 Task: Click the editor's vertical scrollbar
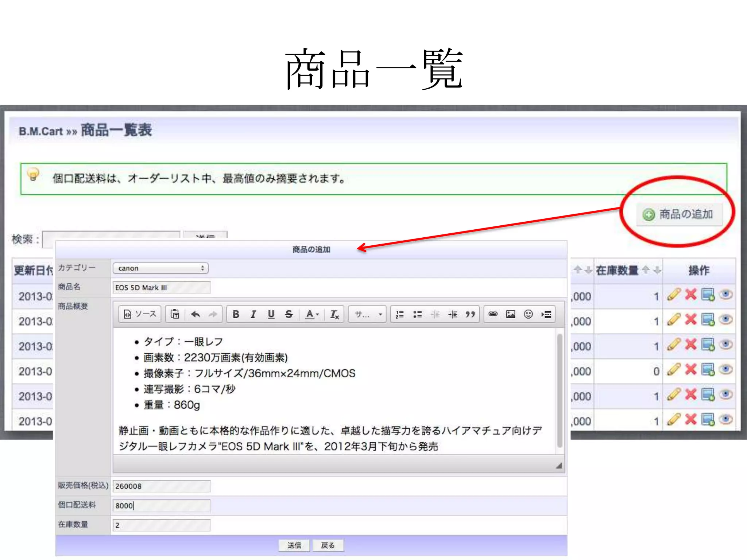[560, 390]
